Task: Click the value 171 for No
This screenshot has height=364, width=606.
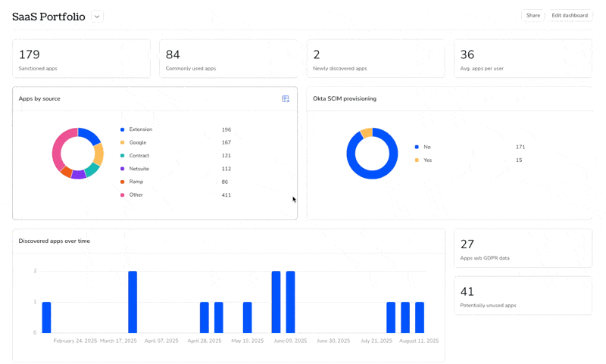Action: point(520,147)
